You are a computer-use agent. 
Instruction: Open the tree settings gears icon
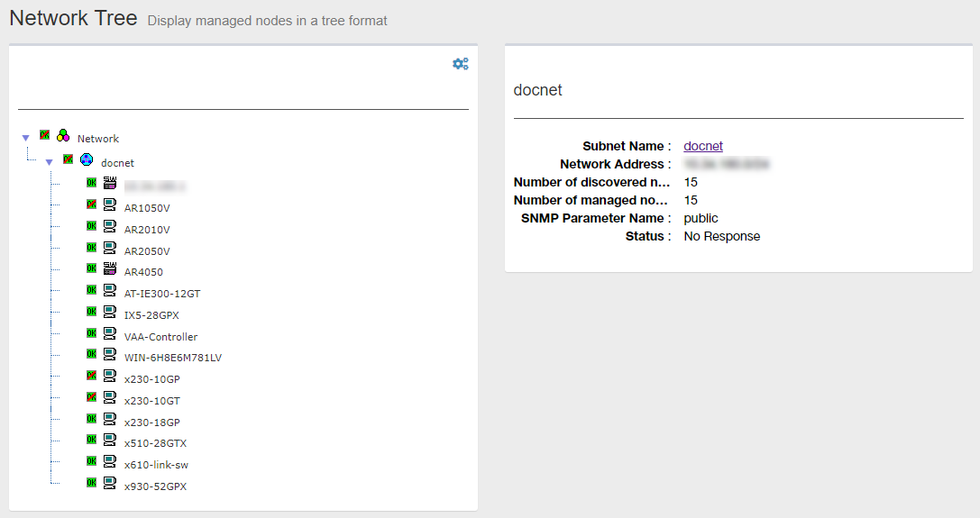(x=460, y=64)
